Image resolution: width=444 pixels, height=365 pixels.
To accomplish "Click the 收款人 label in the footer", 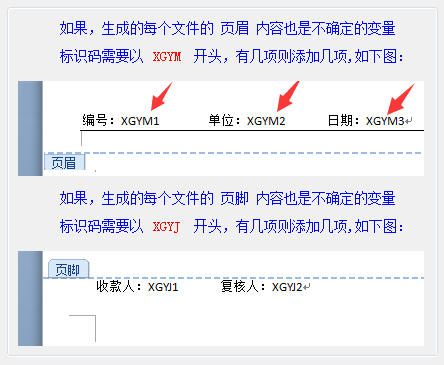I will [x=115, y=286].
